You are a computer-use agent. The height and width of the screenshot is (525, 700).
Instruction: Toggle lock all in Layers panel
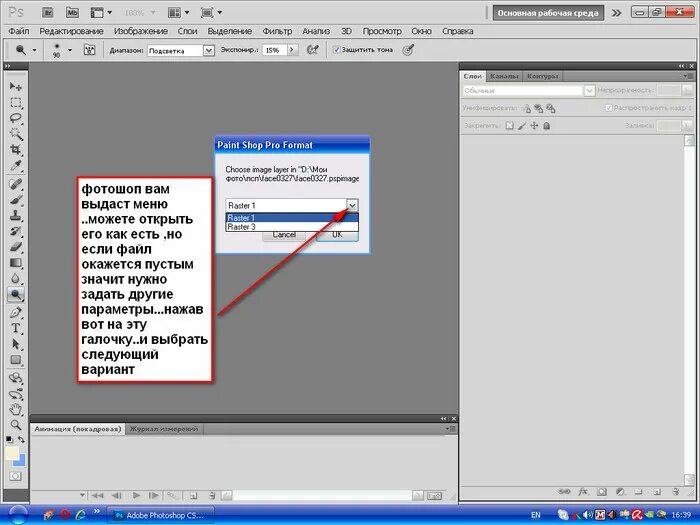pyautogui.click(x=546, y=126)
